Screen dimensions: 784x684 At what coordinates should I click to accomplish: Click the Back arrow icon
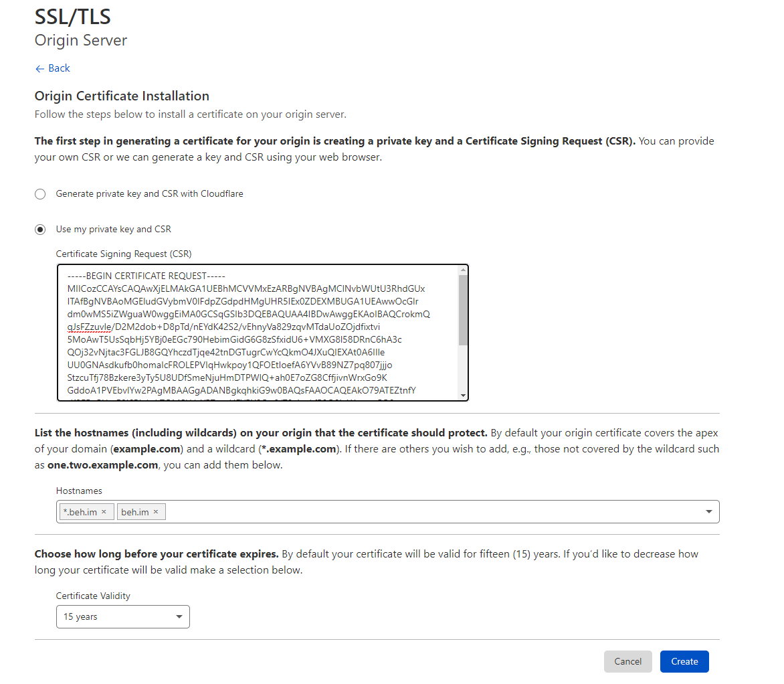(x=39, y=68)
